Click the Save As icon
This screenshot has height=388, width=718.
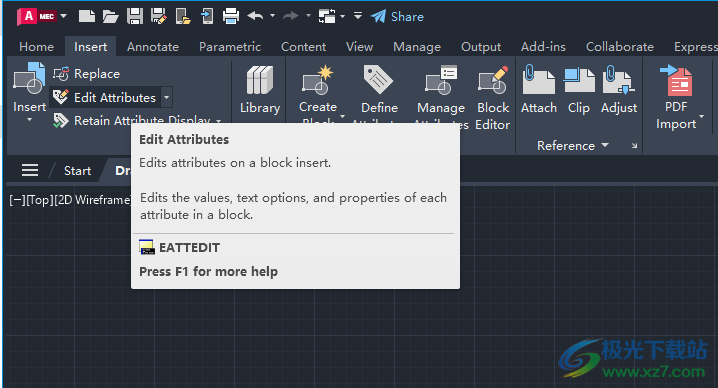click(158, 16)
